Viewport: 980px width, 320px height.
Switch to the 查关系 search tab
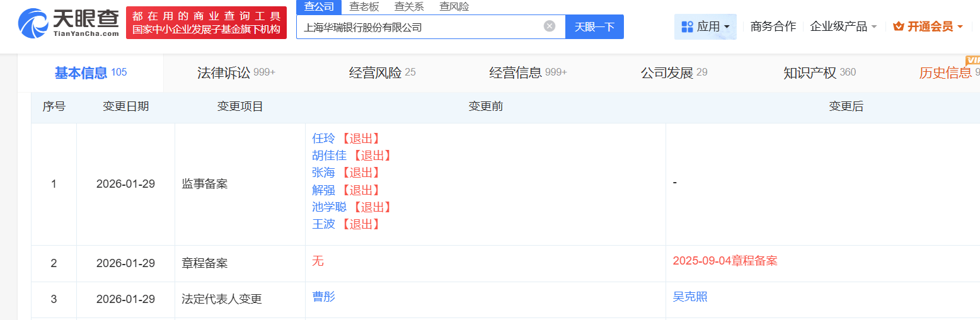(x=409, y=7)
